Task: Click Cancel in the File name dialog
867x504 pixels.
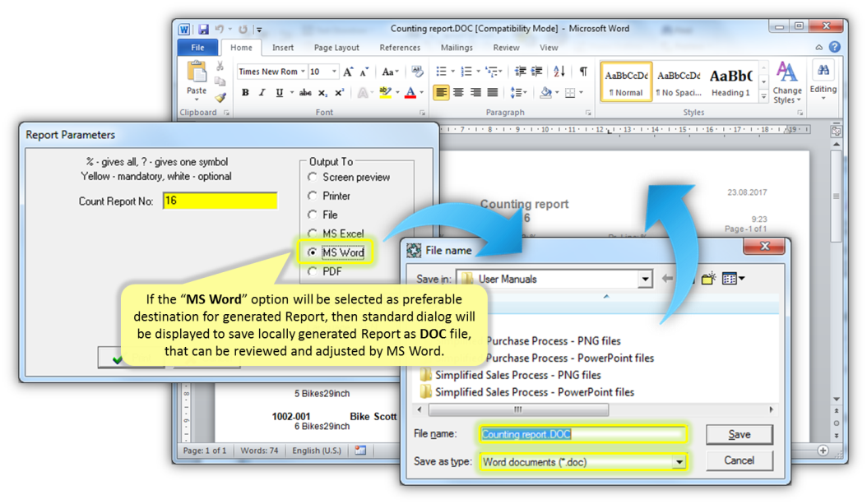Action: tap(739, 460)
